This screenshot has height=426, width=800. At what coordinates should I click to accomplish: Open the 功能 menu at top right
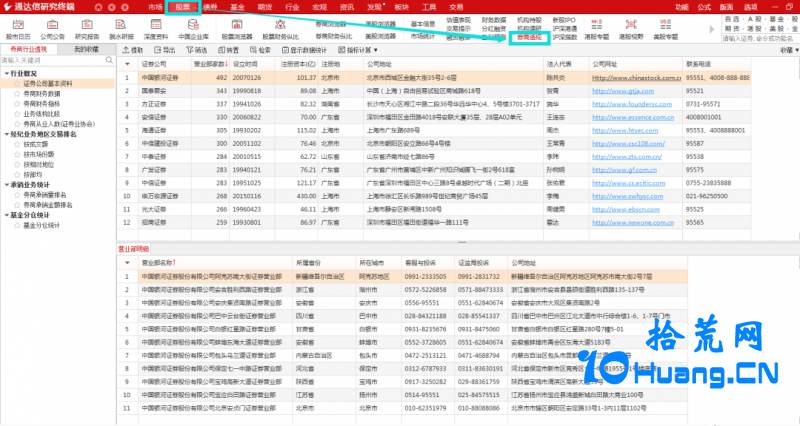coord(682,7)
